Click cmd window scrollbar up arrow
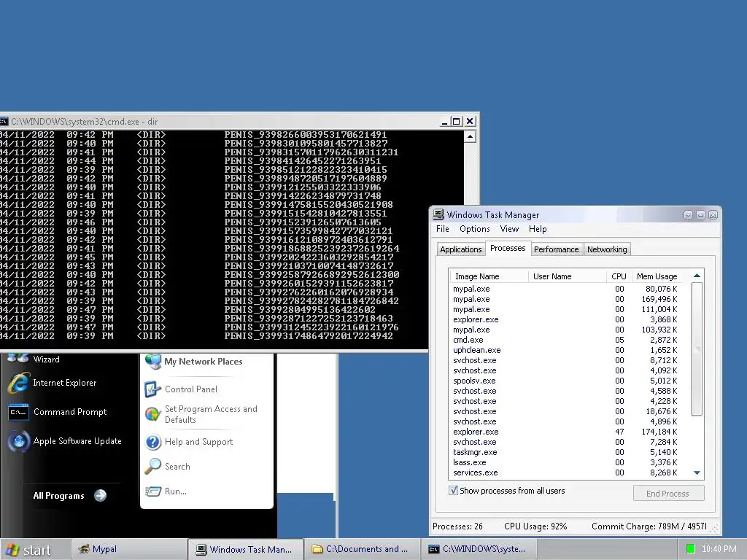The width and height of the screenshot is (747, 560). (470, 137)
